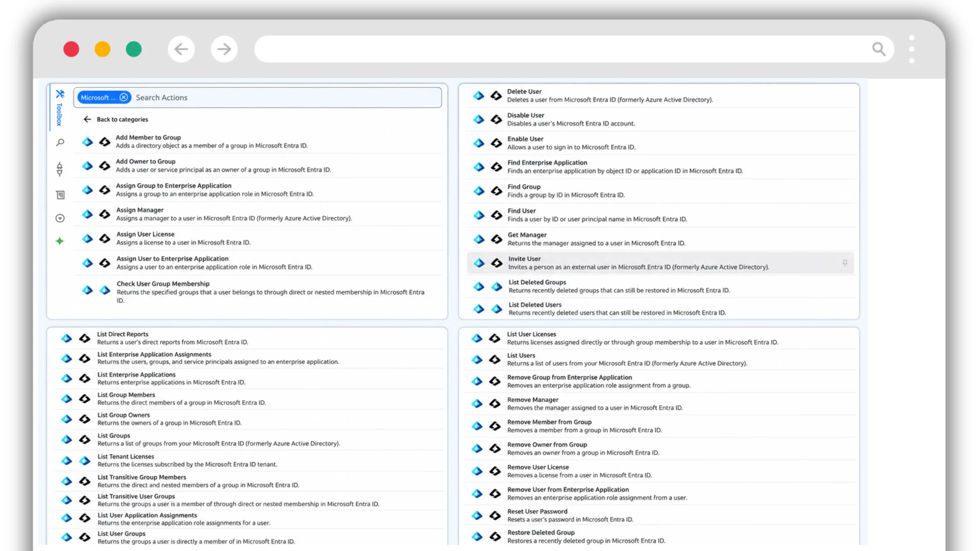Choose the Reset User Password action
Image resolution: width=980 pixels, height=551 pixels.
[660, 515]
